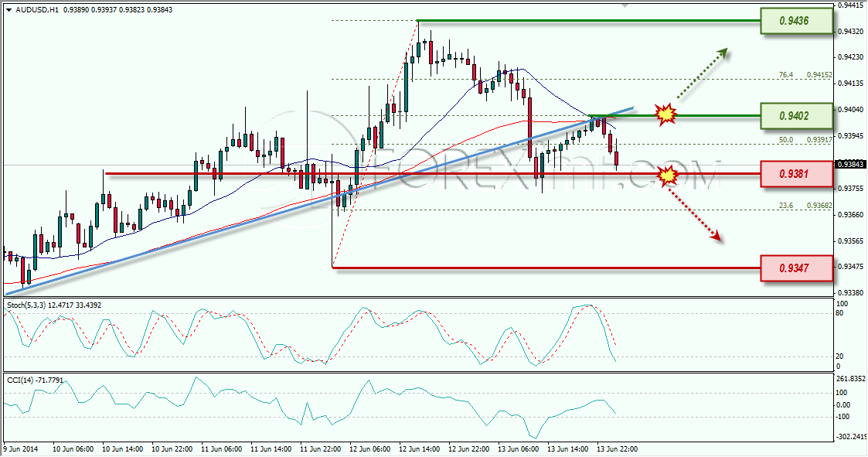Click the AUDUSD,H1 dropdown triangle
The height and width of the screenshot is (457, 868).
(9, 10)
